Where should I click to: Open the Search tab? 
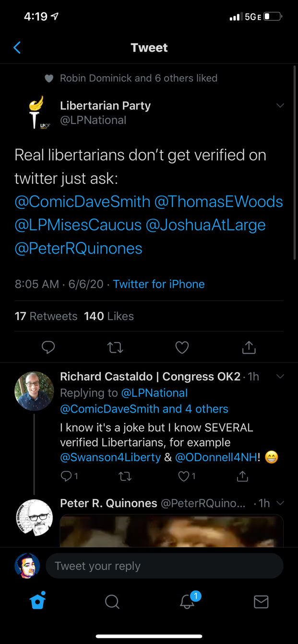coord(112,601)
